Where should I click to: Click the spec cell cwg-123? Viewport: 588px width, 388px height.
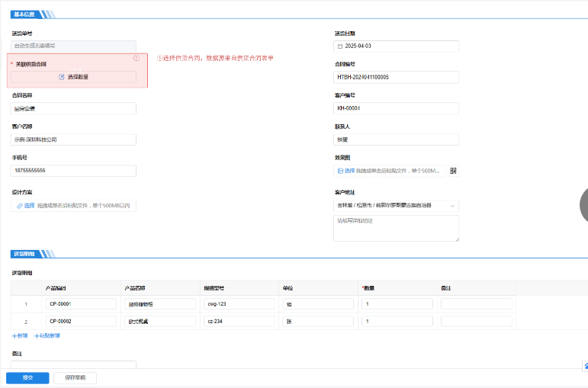click(x=239, y=304)
